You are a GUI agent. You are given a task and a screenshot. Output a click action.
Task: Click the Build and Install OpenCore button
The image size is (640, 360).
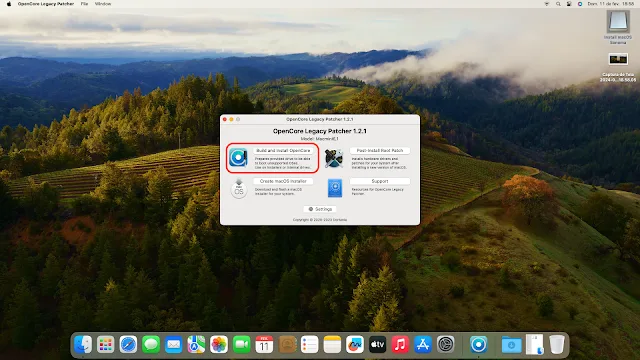(283, 151)
